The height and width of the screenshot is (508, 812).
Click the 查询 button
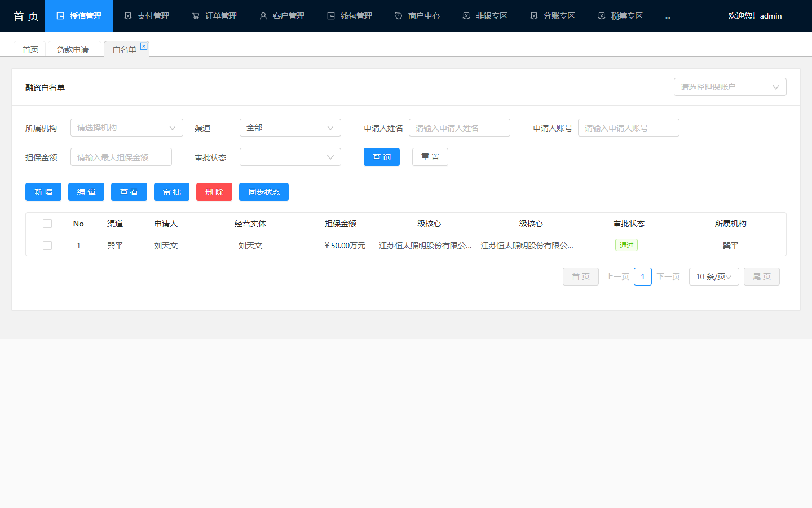coord(382,157)
